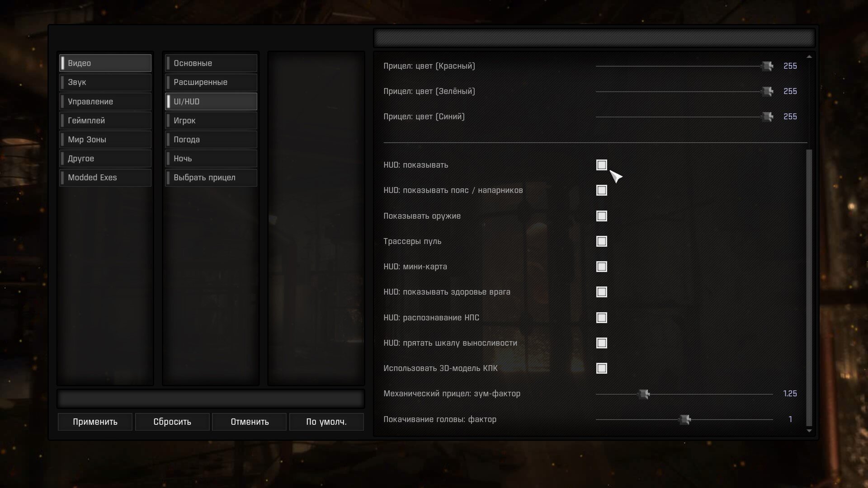Enable 'HUD: мини-карта' checkbox

tap(601, 267)
